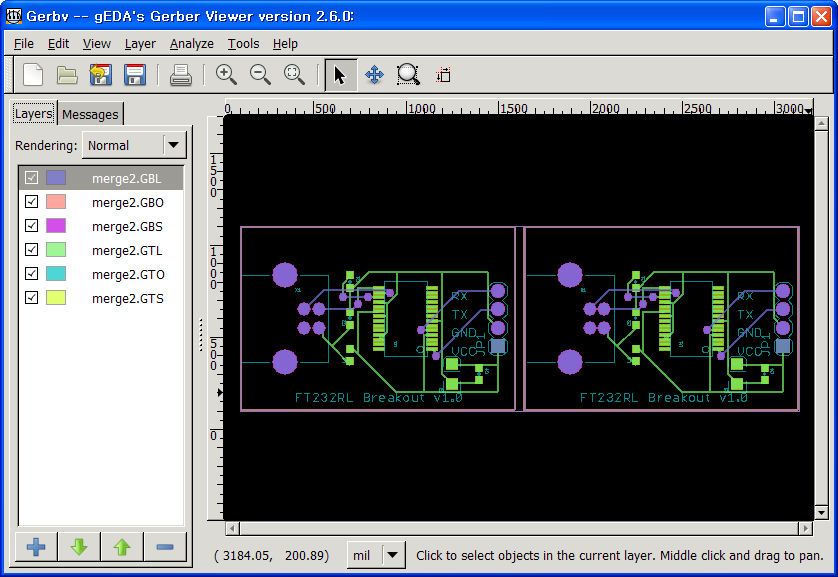Click merge2.GTS yellow color swatch

(x=56, y=298)
